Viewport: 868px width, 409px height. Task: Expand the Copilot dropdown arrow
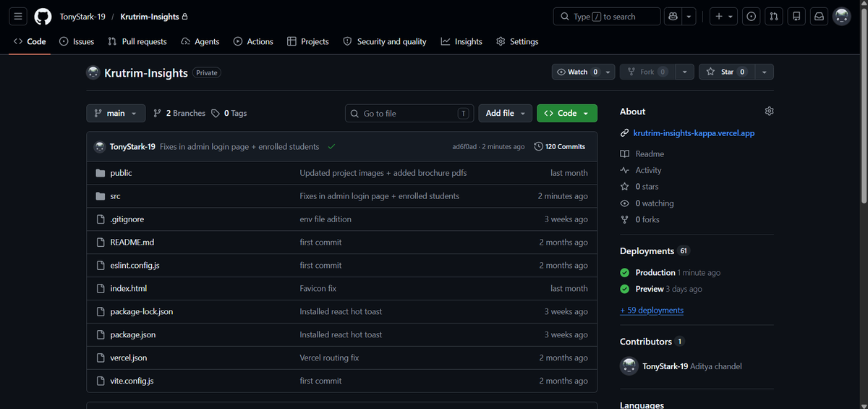coord(690,16)
